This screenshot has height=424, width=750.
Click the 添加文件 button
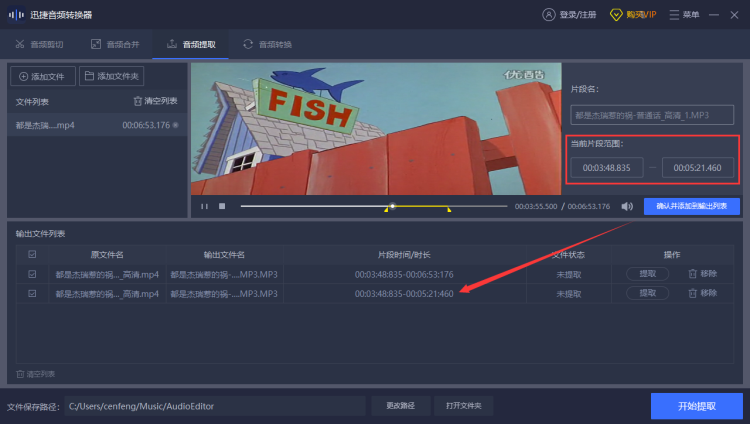(x=43, y=76)
